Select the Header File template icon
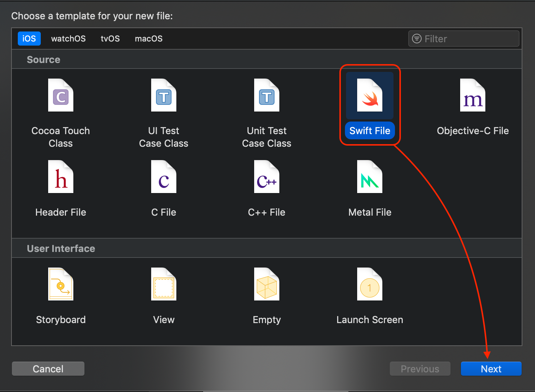Viewport: 535px width, 392px height. coord(61,177)
